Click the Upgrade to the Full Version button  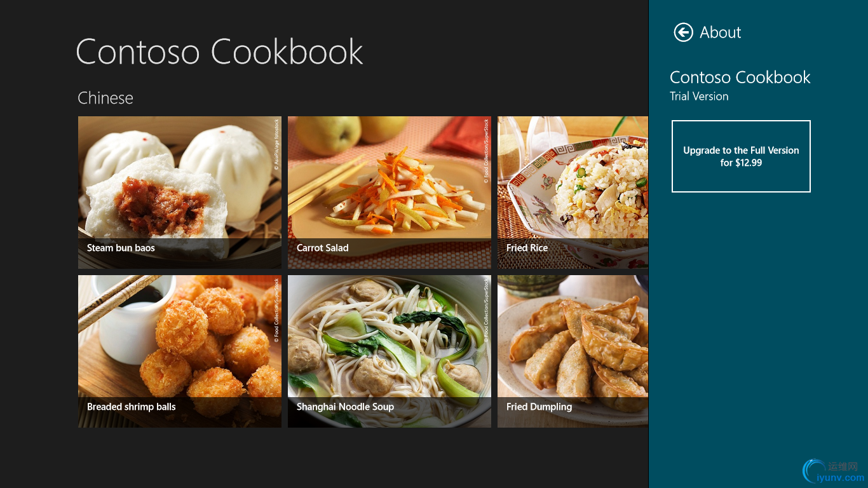(x=741, y=156)
